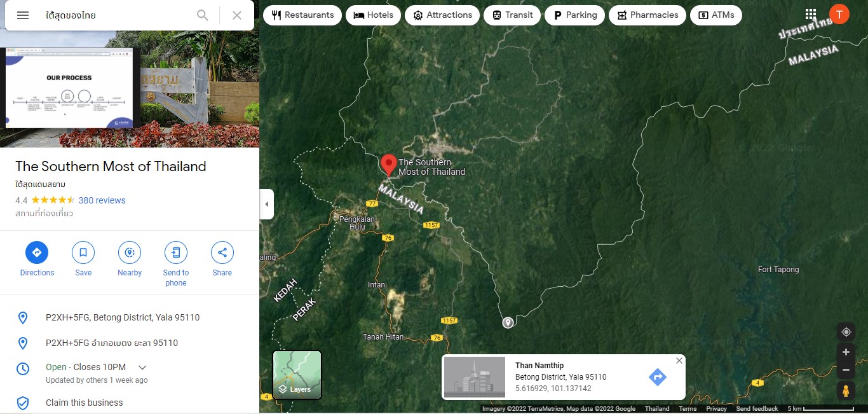This screenshot has width=868, height=414.
Task: Open the 380 reviews link
Action: point(102,200)
